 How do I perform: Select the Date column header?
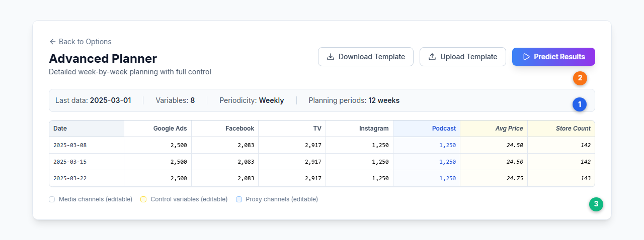87,129
